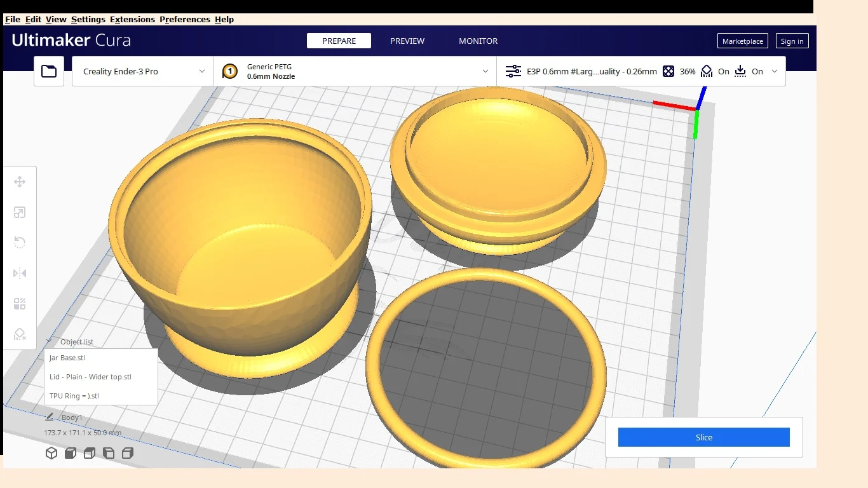Select Jar Base.stl in object list
Image resolution: width=868 pixels, height=488 pixels.
click(101, 358)
